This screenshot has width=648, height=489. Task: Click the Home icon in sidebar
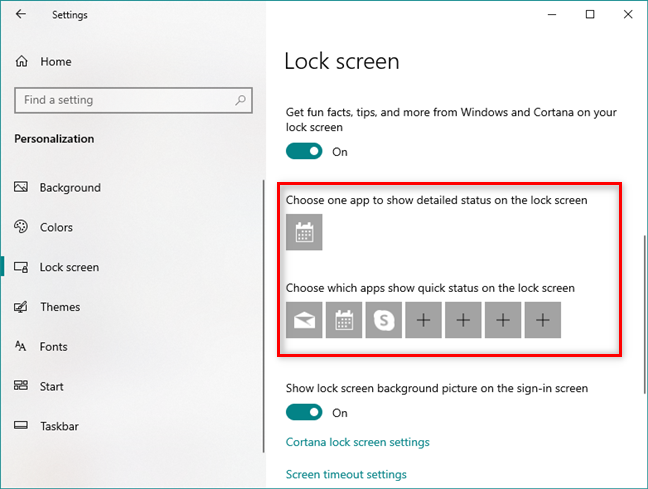coord(22,62)
